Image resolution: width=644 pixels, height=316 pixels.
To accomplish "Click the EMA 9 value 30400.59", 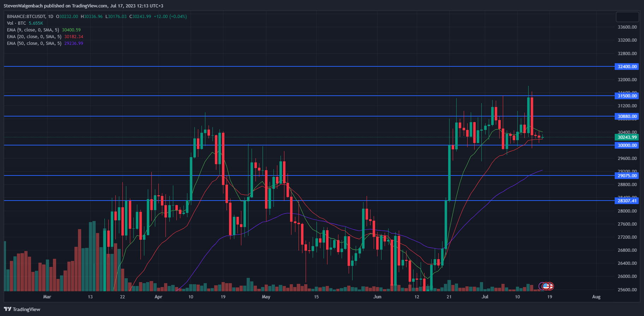I will pos(71,30).
